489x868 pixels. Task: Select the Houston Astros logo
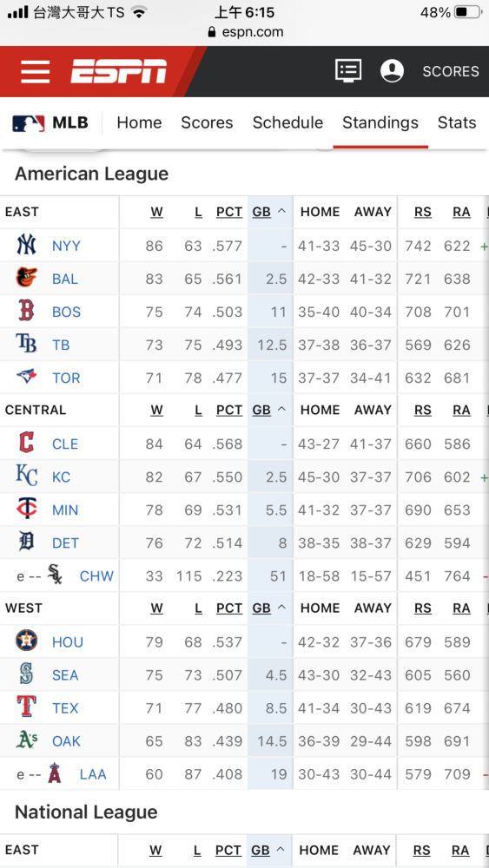[26, 641]
